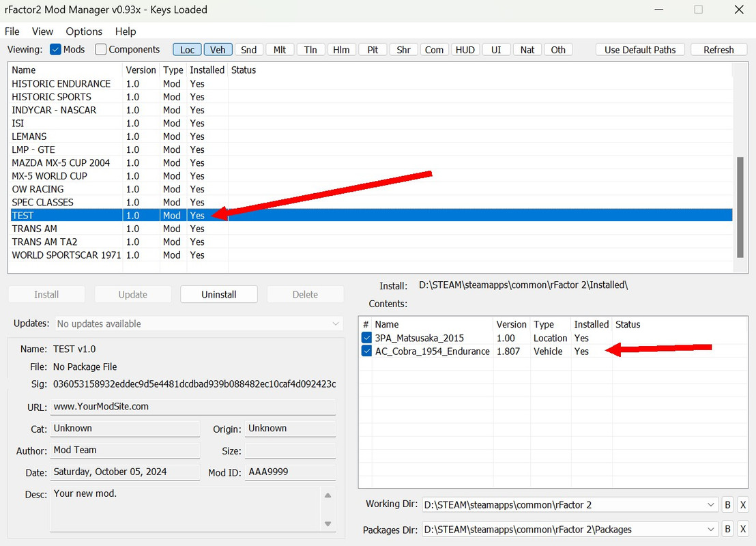Click the Date field
This screenshot has height=546, width=756.
point(125,472)
